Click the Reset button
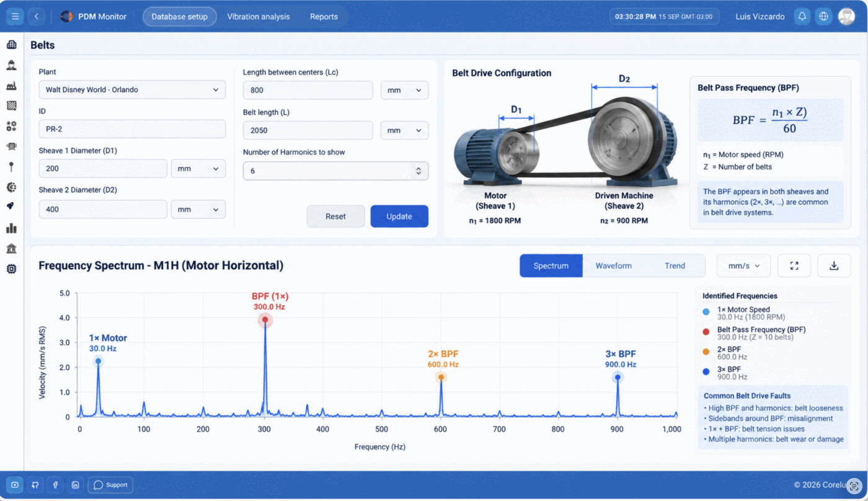868x501 pixels. click(x=335, y=216)
